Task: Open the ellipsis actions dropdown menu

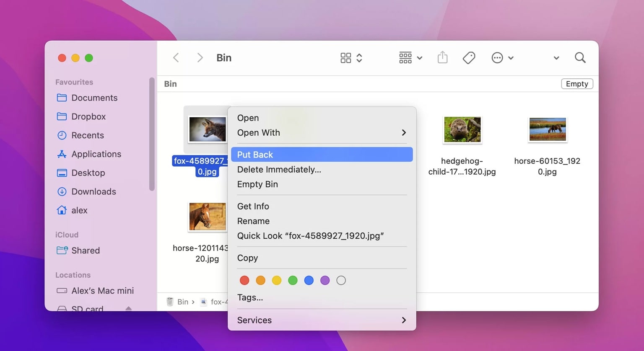Action: coord(502,57)
